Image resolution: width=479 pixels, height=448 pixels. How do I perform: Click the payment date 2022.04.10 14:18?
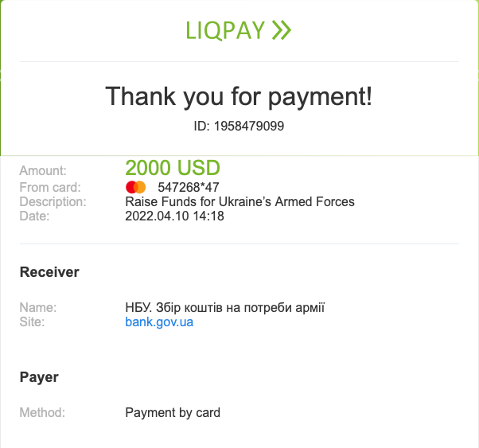tap(174, 216)
